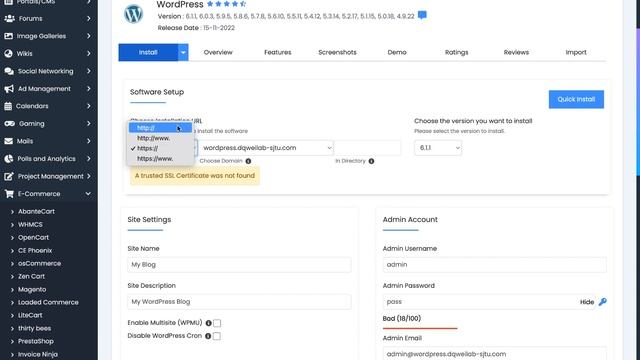This screenshot has width=640, height=360.
Task: Open the Demo tab
Action: tap(397, 52)
